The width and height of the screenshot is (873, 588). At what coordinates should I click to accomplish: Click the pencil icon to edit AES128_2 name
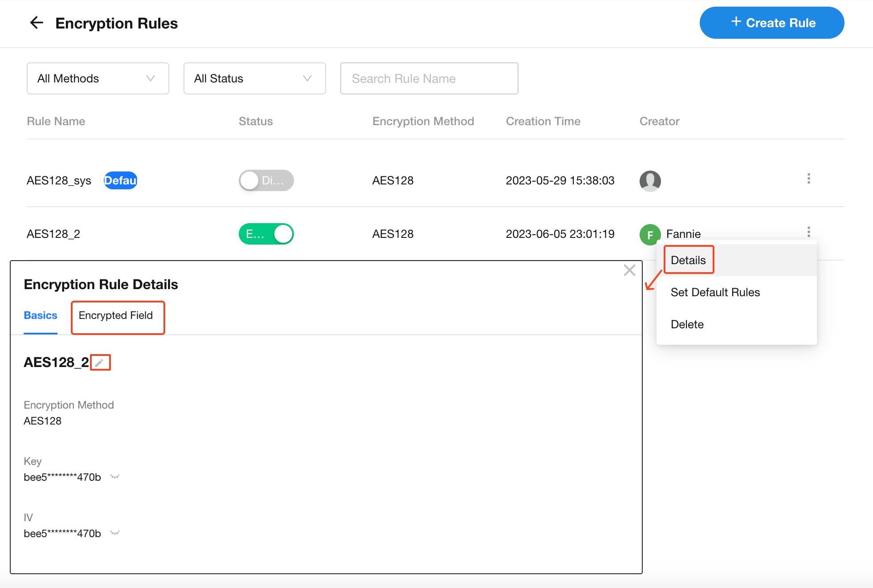[100, 363]
